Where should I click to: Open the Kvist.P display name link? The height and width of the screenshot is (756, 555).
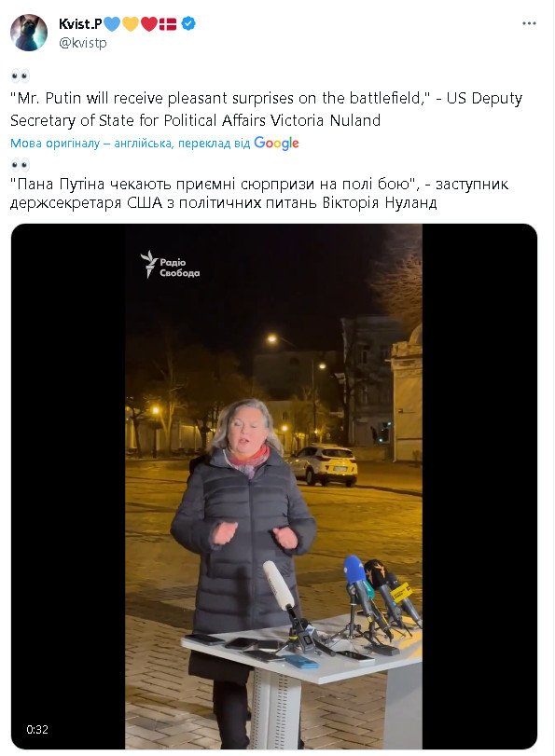click(x=80, y=23)
